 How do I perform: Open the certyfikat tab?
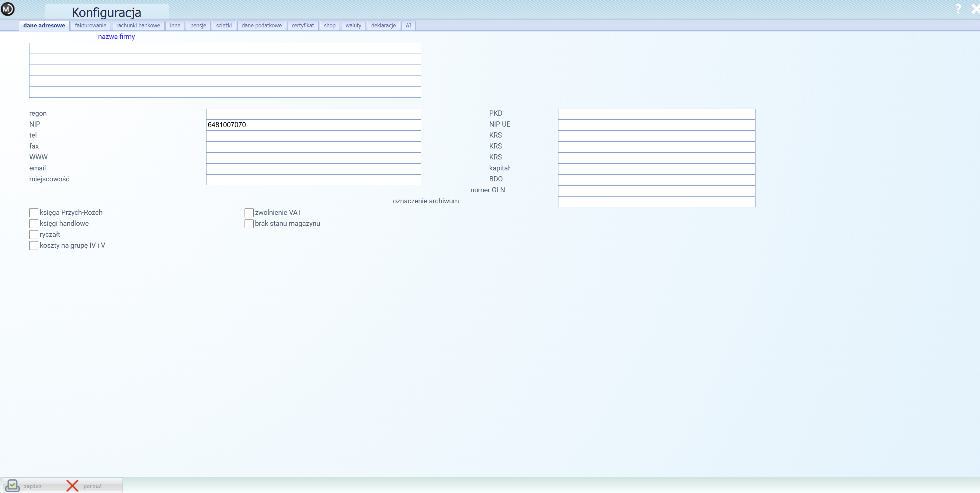[x=303, y=26]
